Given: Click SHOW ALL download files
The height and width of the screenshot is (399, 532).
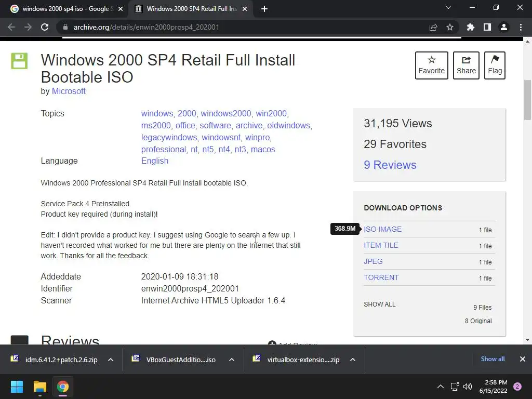Looking at the screenshot, I should click(380, 304).
